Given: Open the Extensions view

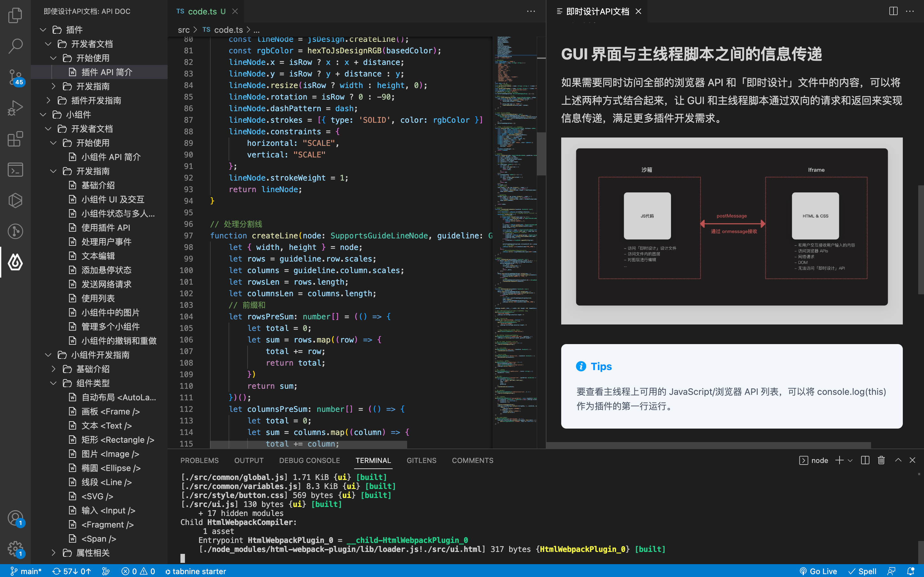Looking at the screenshot, I should (x=15, y=139).
